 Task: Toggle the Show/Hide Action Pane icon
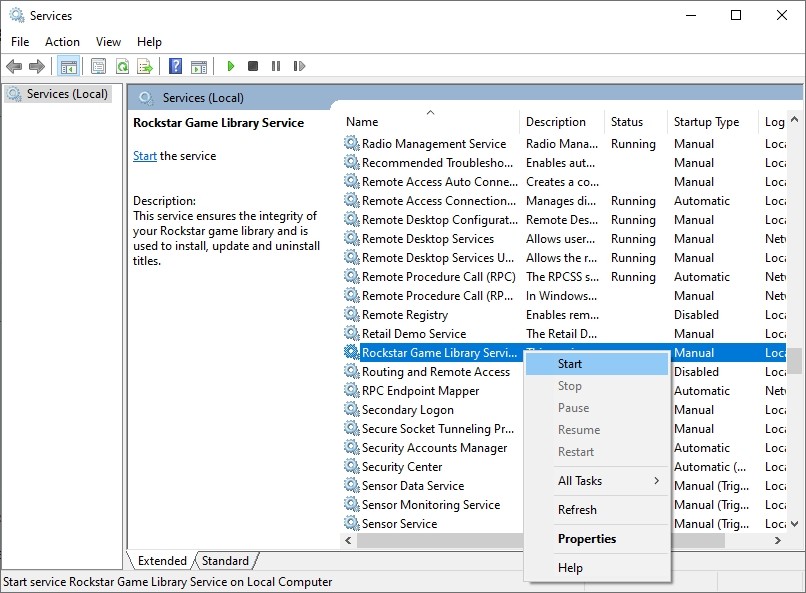pyautogui.click(x=198, y=66)
